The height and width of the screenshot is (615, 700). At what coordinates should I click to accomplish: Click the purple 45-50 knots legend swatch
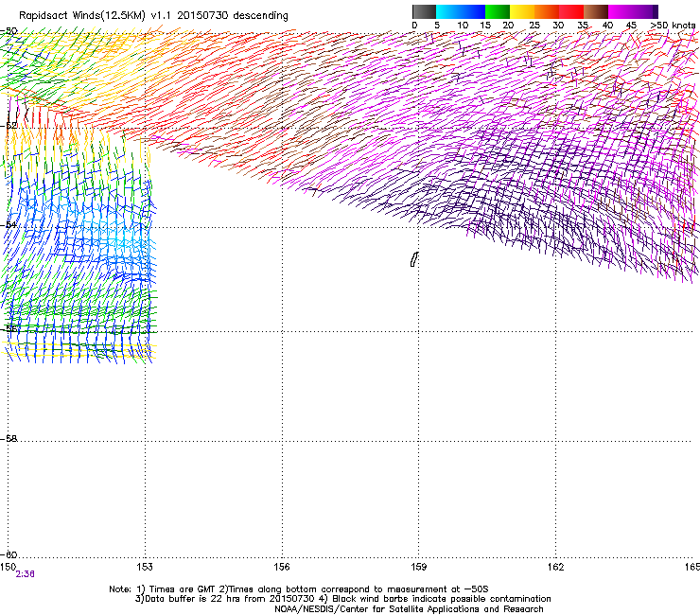tap(645, 11)
